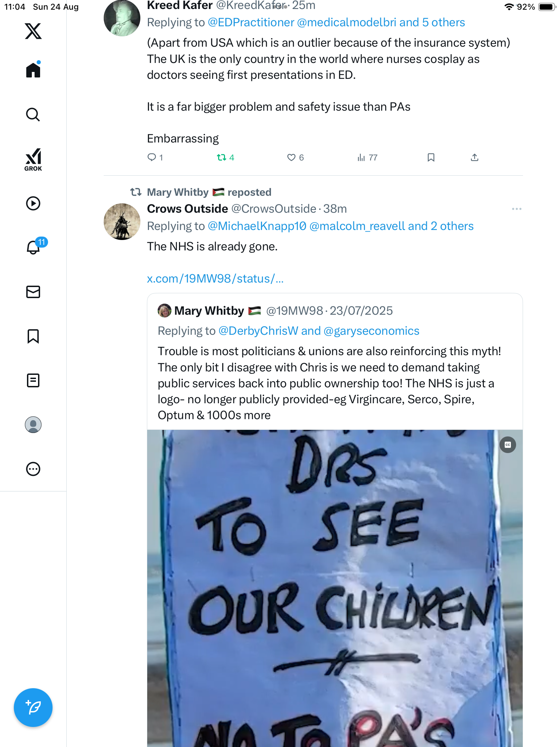Open saved Bookmarks from sidebar
The image size is (560, 747).
33,336
